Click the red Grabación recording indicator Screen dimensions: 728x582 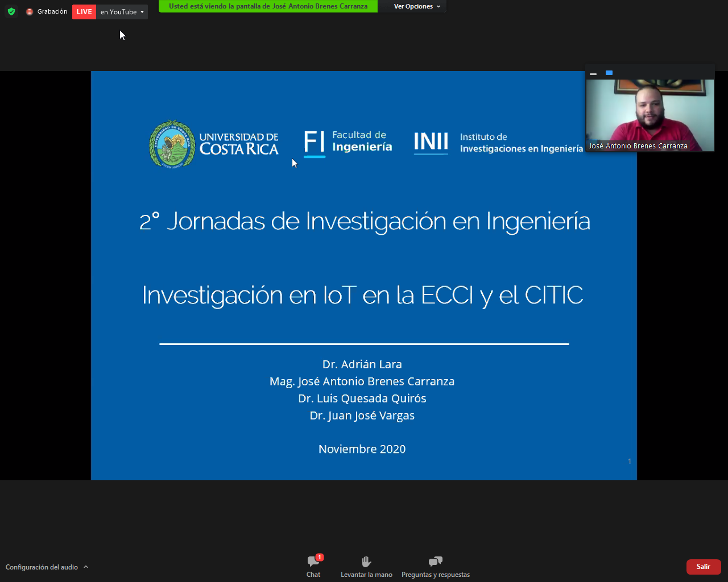(30, 12)
